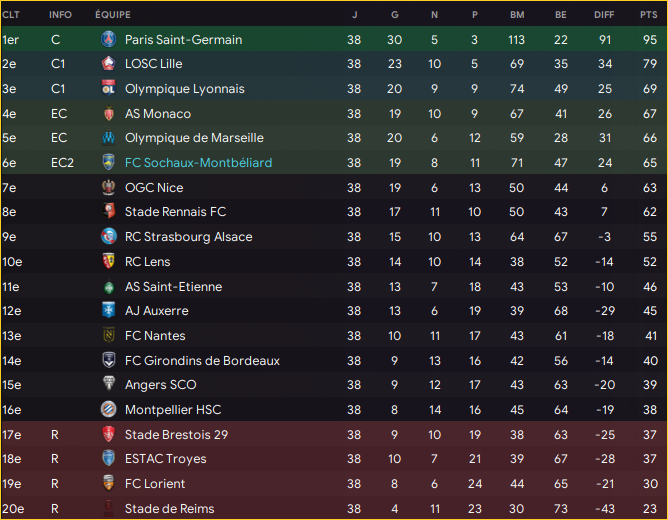
Task: Click the Paris Saint-Germain club crest
Action: (x=109, y=39)
